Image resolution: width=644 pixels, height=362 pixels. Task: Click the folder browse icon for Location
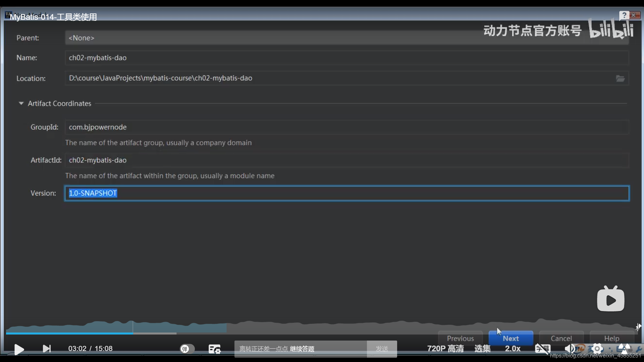pyautogui.click(x=621, y=78)
